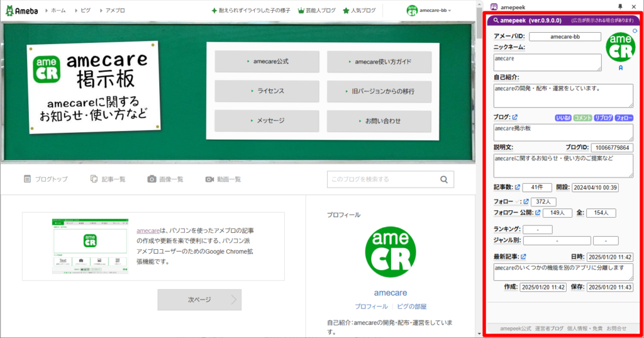
Task: Click the pin icon in amepeek title bar
Action: coord(620,6)
